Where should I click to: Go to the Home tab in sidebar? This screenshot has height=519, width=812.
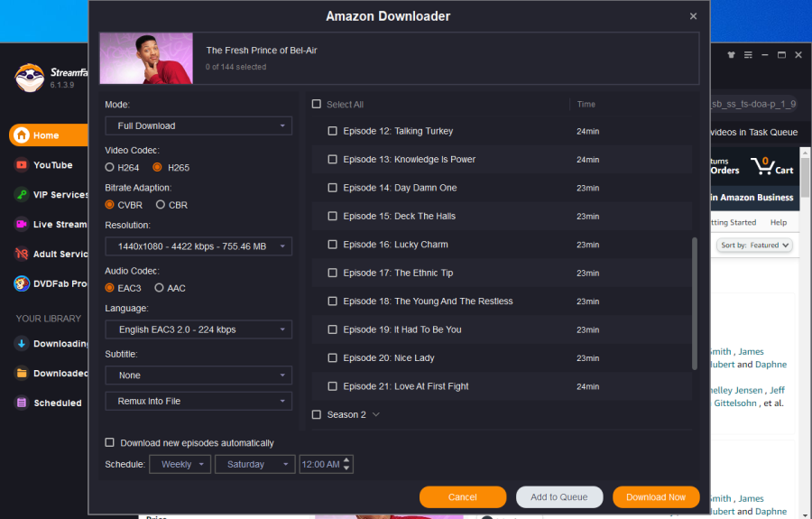[47, 135]
